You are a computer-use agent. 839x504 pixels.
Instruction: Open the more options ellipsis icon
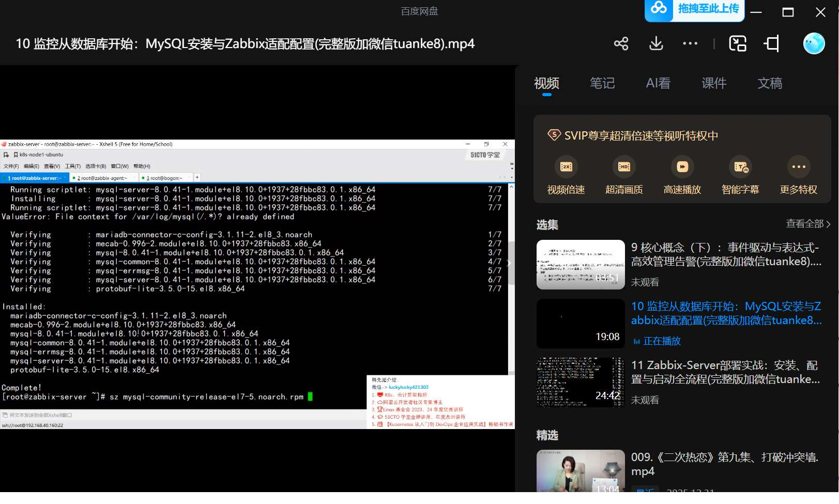click(x=690, y=43)
